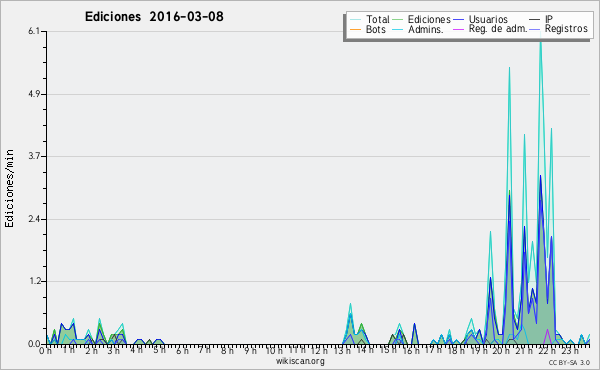Click the black IP legend line swatch

(x=535, y=19)
